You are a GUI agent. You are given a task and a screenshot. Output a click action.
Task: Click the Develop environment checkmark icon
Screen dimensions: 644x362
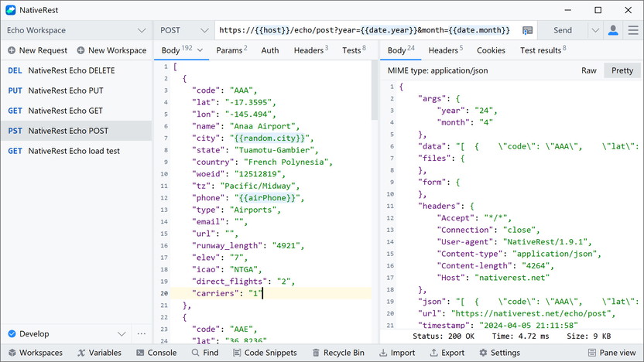click(x=12, y=333)
